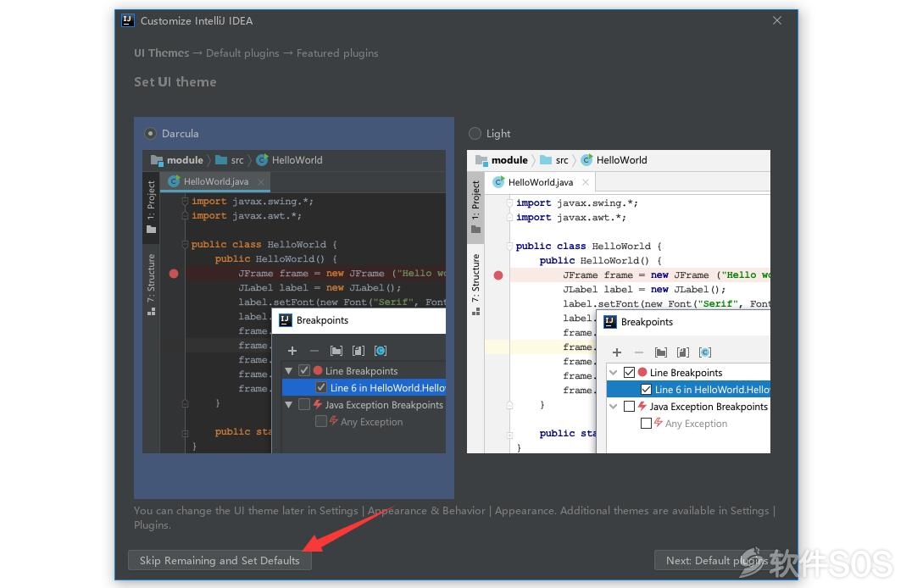Screen dimensions: 906x588
Task: Go to Next: Default plugins step
Action: (716, 560)
